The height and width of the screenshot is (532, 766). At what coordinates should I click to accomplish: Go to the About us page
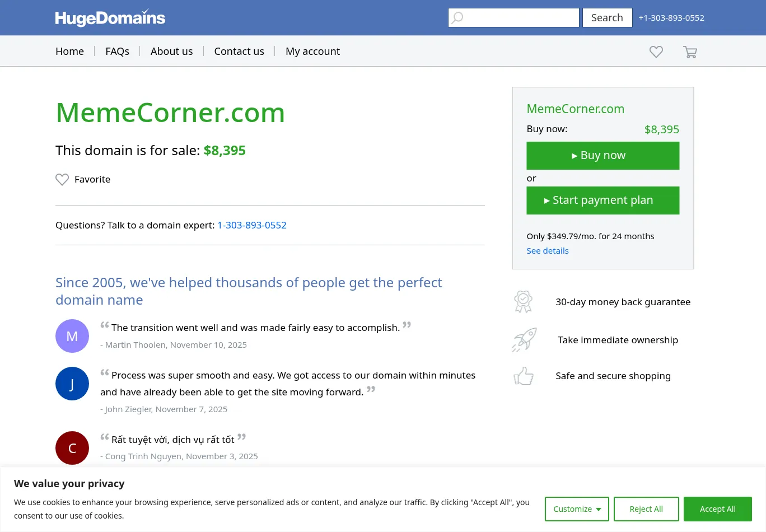[x=171, y=52]
